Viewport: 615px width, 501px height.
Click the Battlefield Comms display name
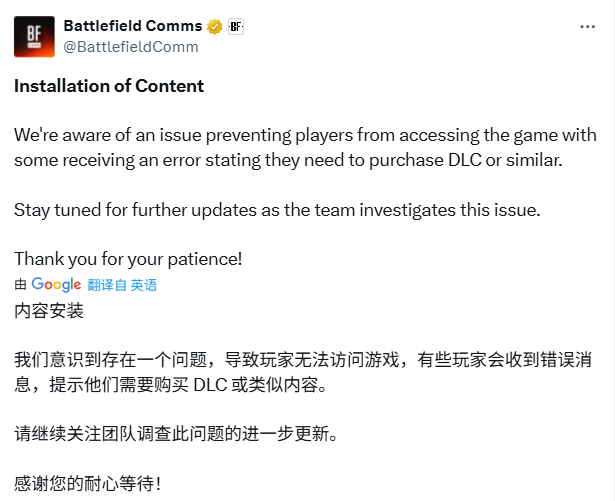pyautogui.click(x=133, y=26)
